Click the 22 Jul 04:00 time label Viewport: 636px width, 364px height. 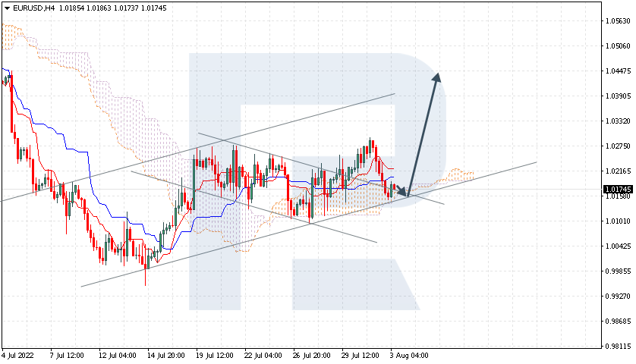click(x=263, y=356)
